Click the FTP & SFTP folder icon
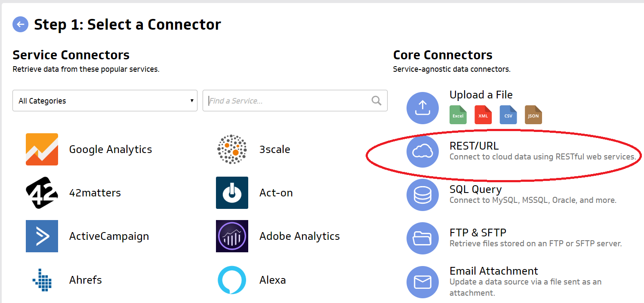 tap(422, 238)
